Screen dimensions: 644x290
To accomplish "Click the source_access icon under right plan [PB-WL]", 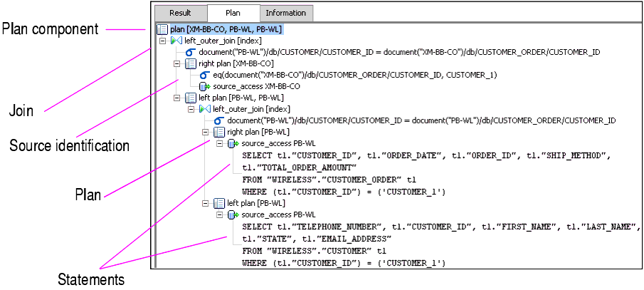I will (x=233, y=143).
